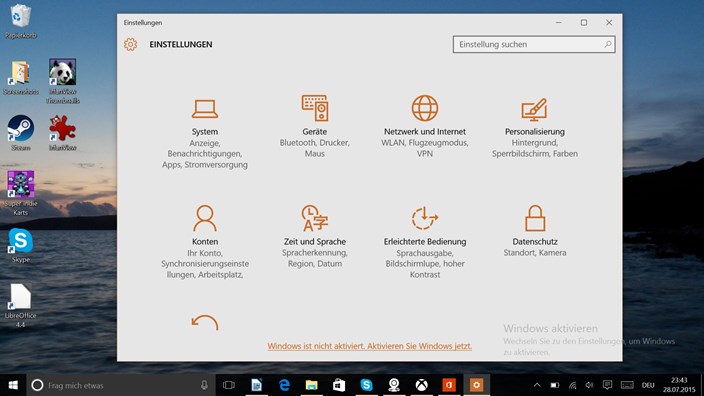Open the webcam app on taskbar
The image size is (704, 396).
(394, 385)
